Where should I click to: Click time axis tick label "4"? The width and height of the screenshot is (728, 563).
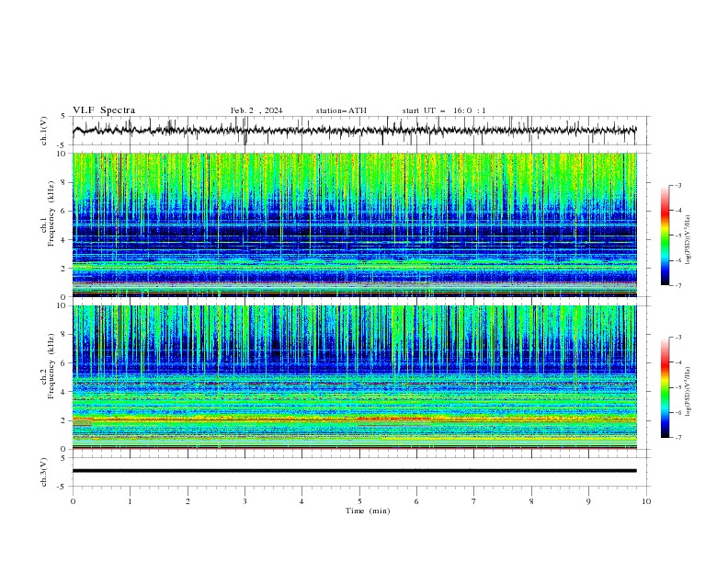click(301, 501)
